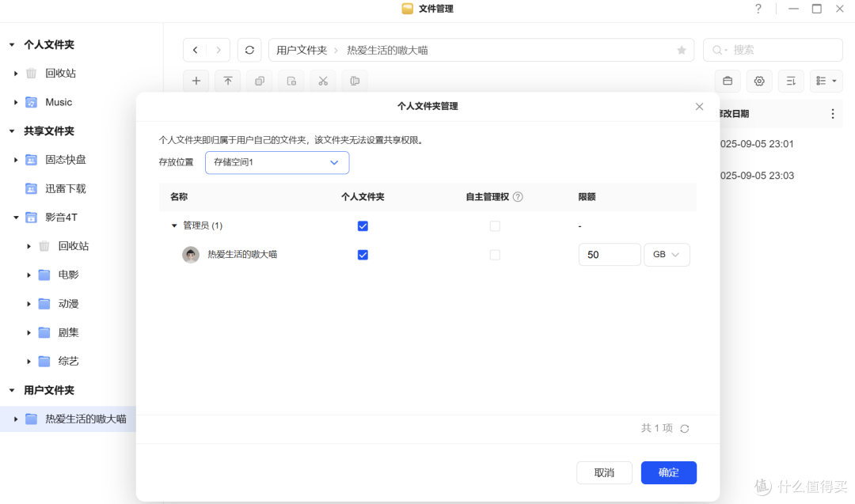The image size is (855, 504).
Task: Open the GB quota unit dropdown
Action: 667,255
